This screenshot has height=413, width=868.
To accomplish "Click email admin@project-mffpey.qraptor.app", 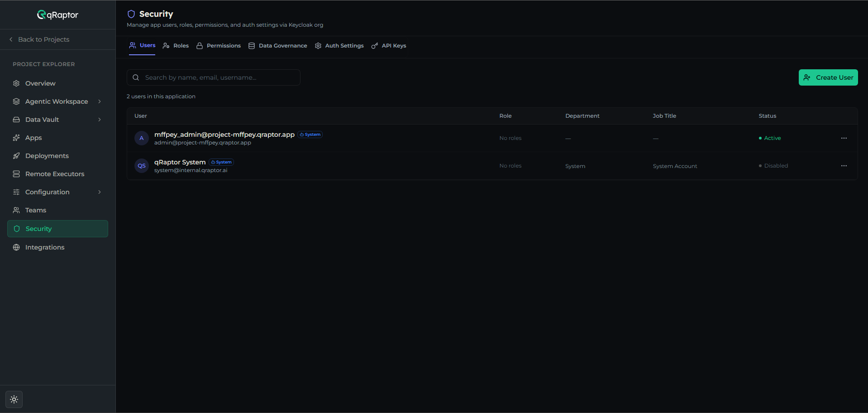I will (203, 143).
